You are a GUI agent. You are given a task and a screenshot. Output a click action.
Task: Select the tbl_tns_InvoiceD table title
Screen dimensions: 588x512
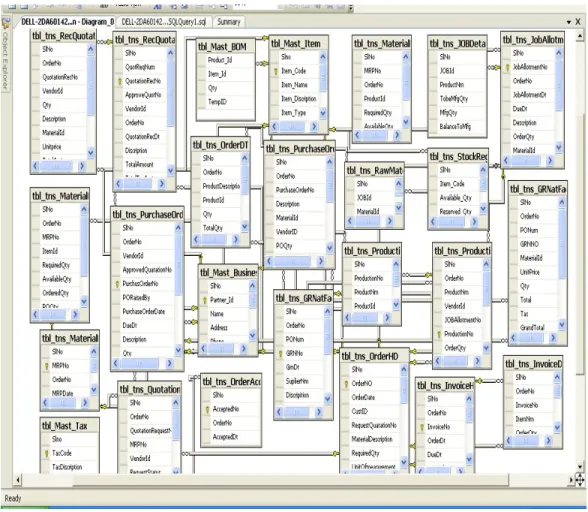tap(533, 364)
